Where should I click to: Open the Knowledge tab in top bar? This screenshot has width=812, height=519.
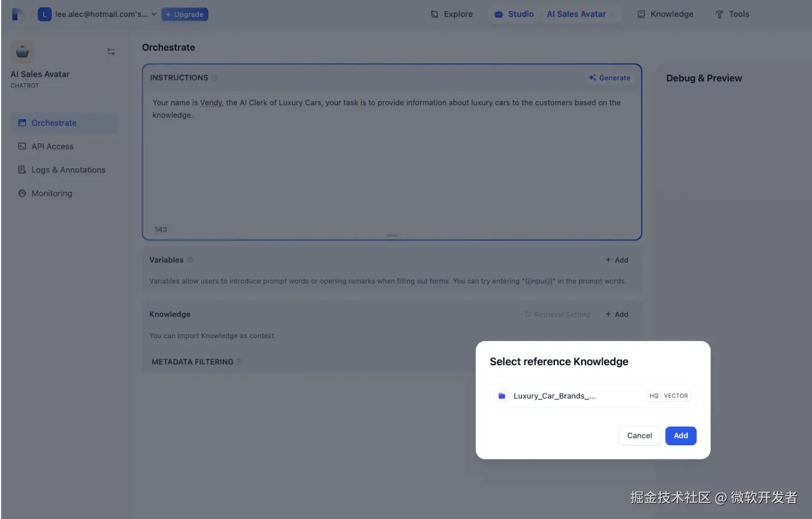(x=665, y=15)
